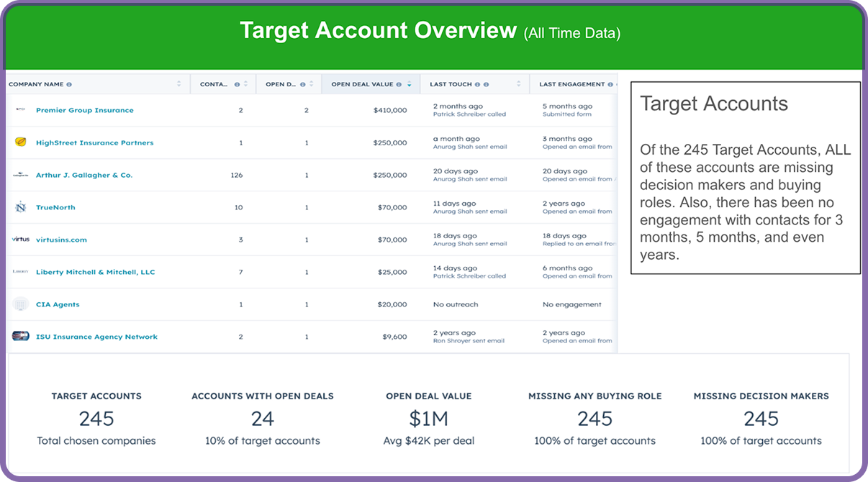Click '6 months ago' last engagement text

point(568,268)
